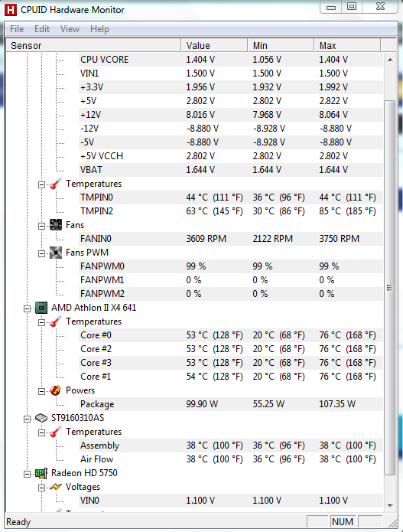Select the VBAT row
403x532 pixels.
tap(231, 170)
